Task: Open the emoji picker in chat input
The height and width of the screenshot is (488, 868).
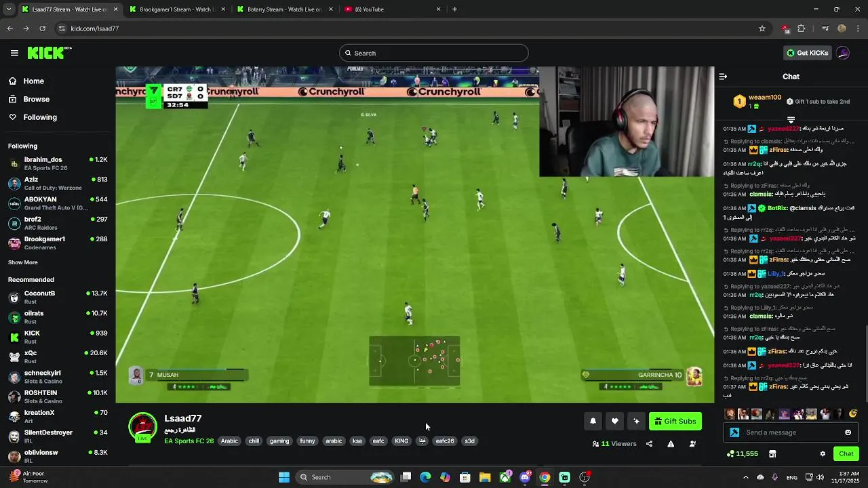Action: coord(848,432)
